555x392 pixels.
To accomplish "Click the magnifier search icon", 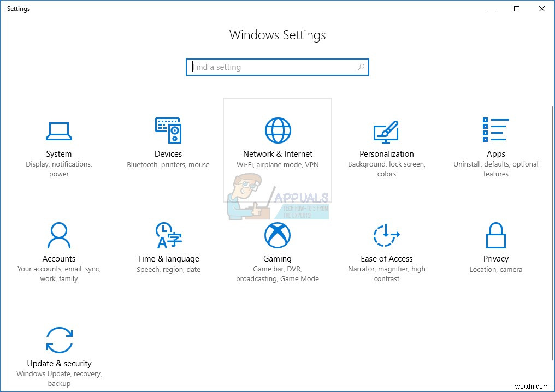I will coord(361,67).
